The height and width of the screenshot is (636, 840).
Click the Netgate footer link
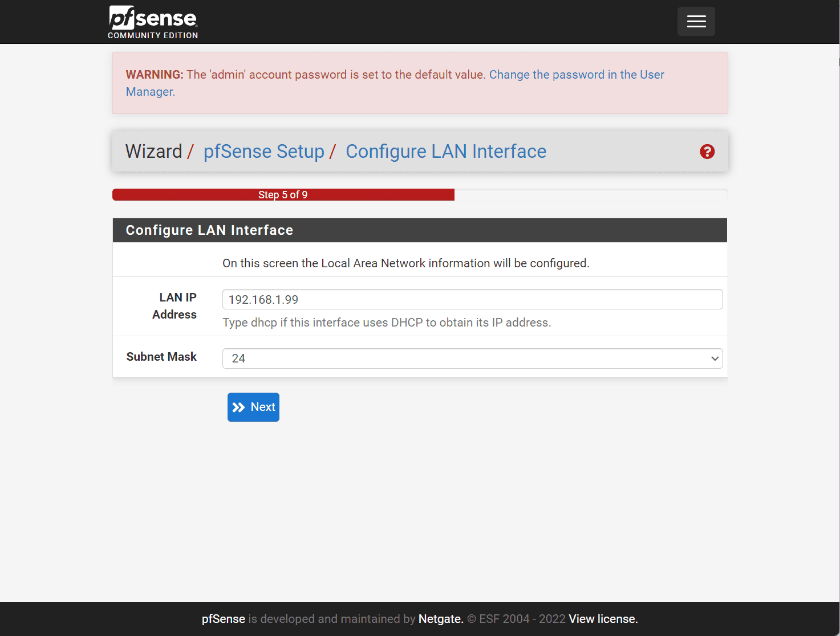[x=441, y=619]
